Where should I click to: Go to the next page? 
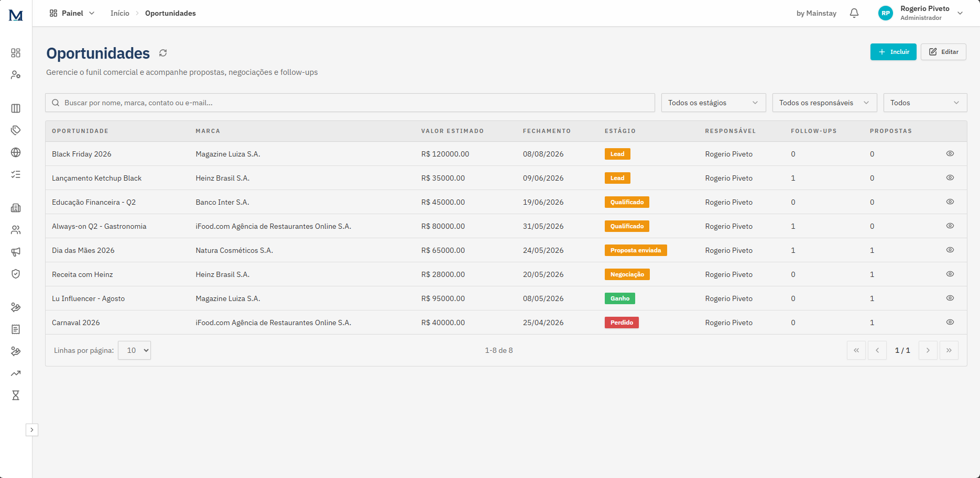[928, 350]
